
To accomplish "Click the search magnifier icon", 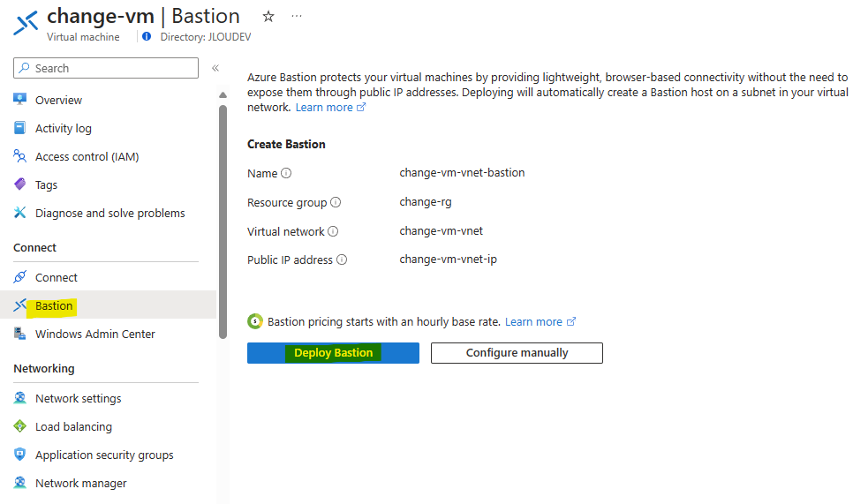I will [24, 68].
